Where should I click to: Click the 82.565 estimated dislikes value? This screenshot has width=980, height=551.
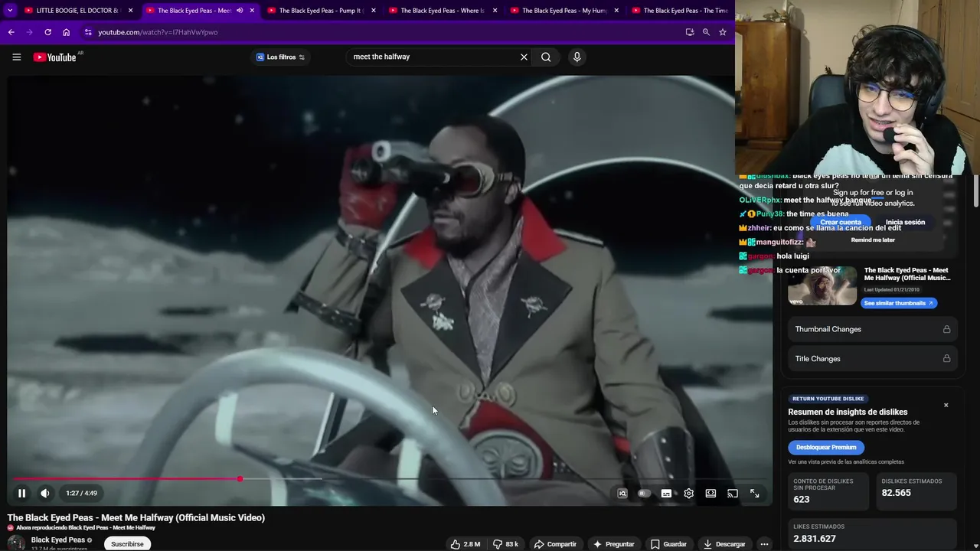[896, 493]
